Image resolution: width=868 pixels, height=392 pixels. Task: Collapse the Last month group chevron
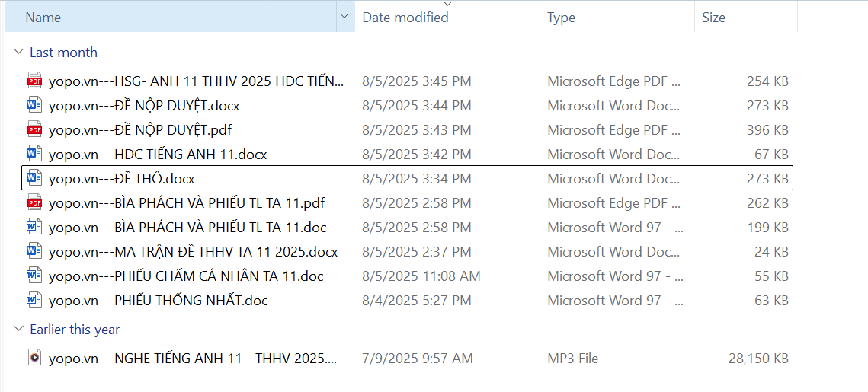(18, 53)
